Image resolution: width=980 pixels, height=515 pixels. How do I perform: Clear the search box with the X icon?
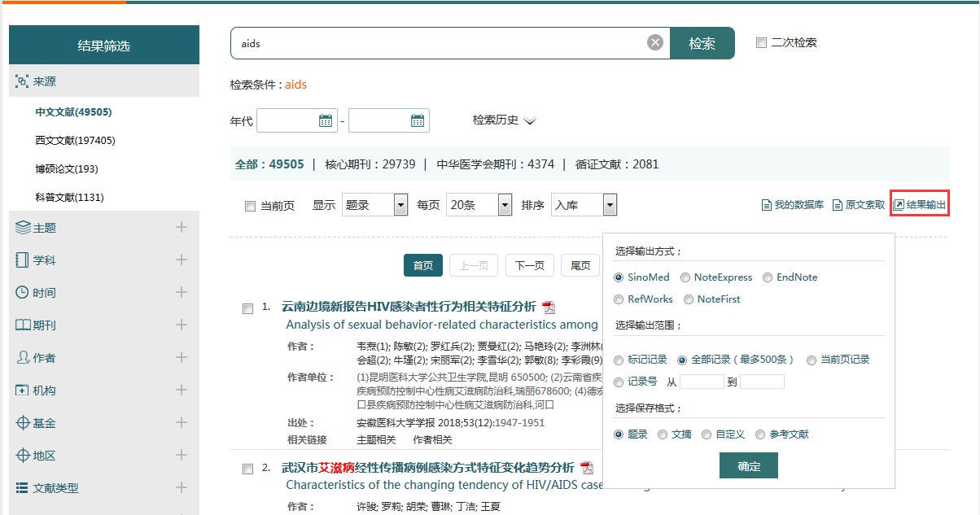coord(655,43)
